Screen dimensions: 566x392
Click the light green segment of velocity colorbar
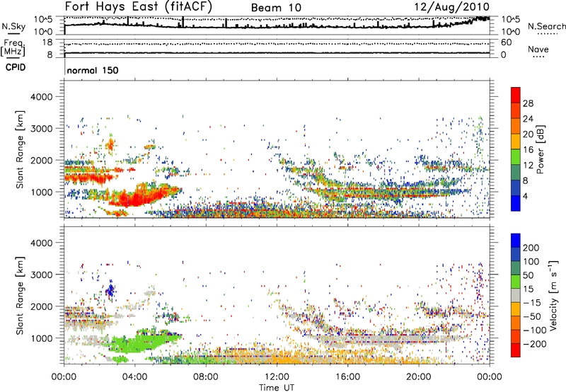[516, 282]
